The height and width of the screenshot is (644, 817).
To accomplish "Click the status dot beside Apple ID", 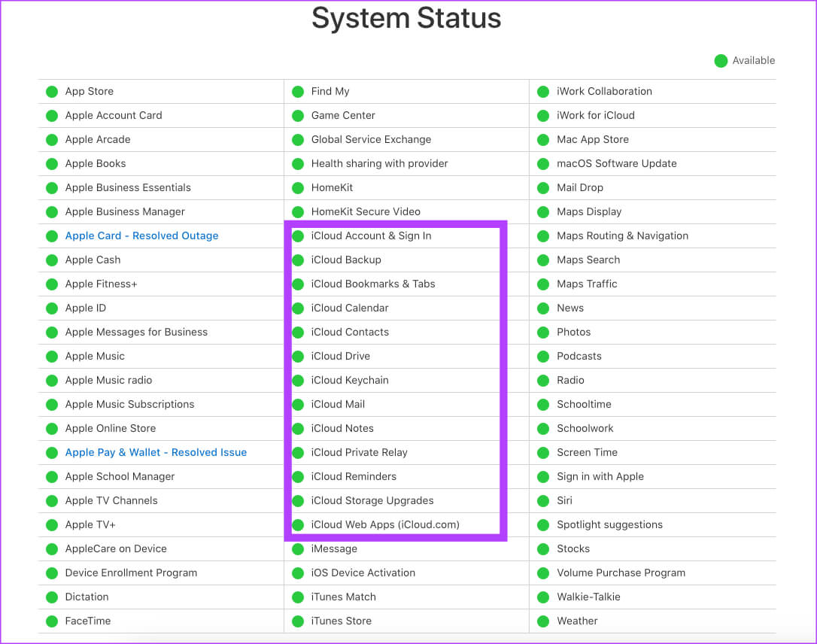I will coord(52,308).
